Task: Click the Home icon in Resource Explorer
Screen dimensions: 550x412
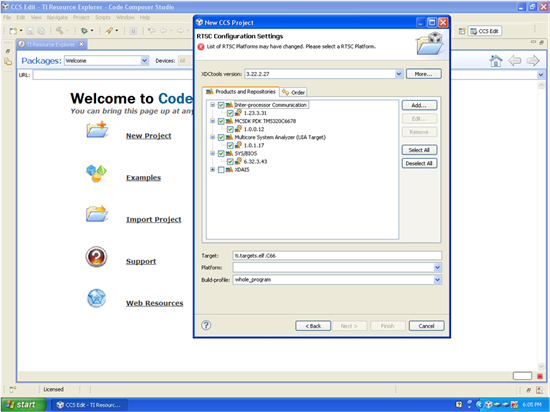Action: pos(496,61)
